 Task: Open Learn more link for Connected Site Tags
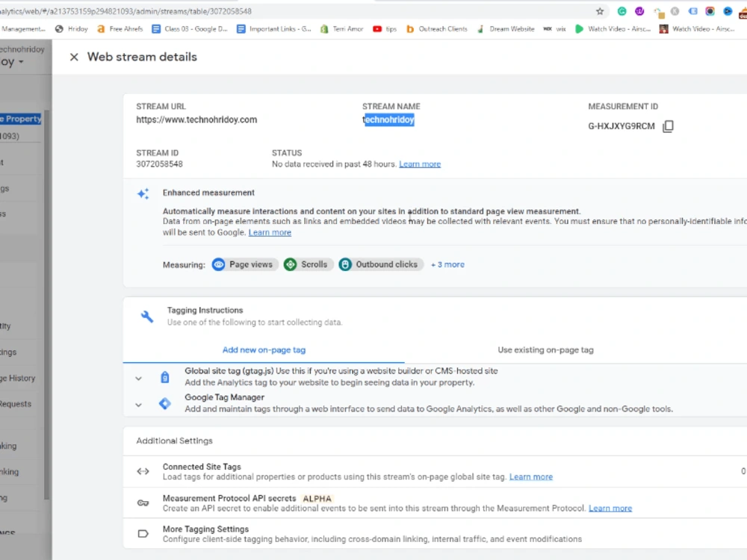(530, 476)
